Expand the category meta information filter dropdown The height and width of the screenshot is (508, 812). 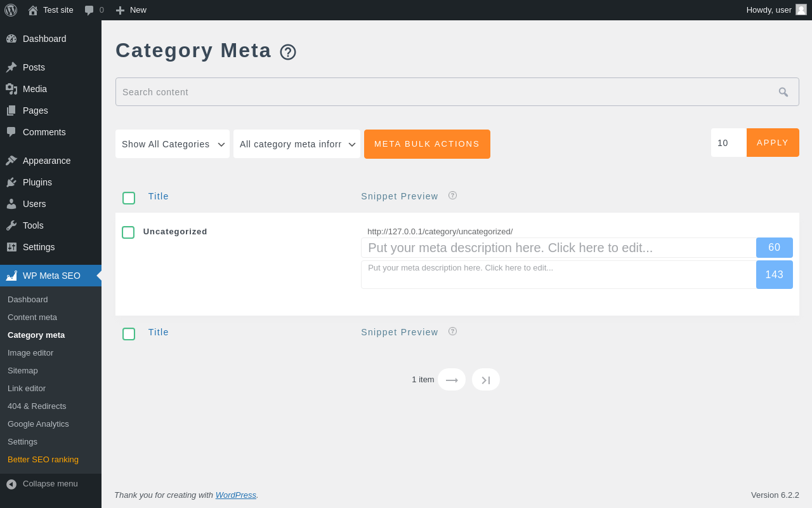[x=297, y=144]
